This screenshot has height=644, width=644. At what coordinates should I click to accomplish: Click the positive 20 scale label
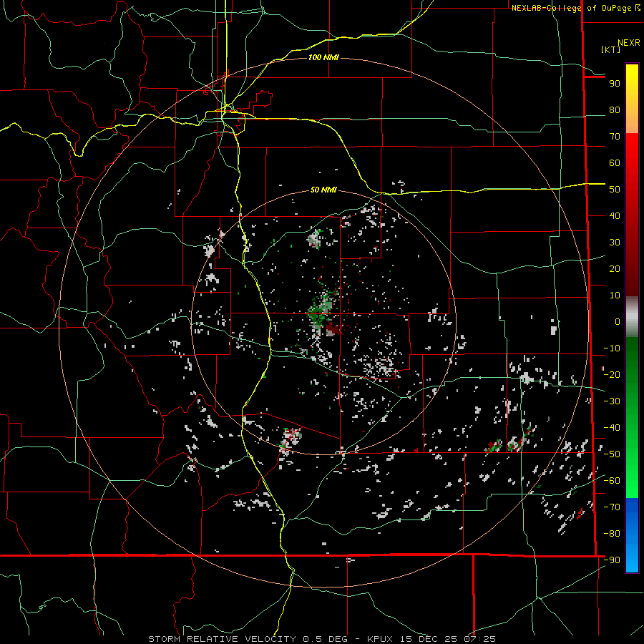point(615,269)
